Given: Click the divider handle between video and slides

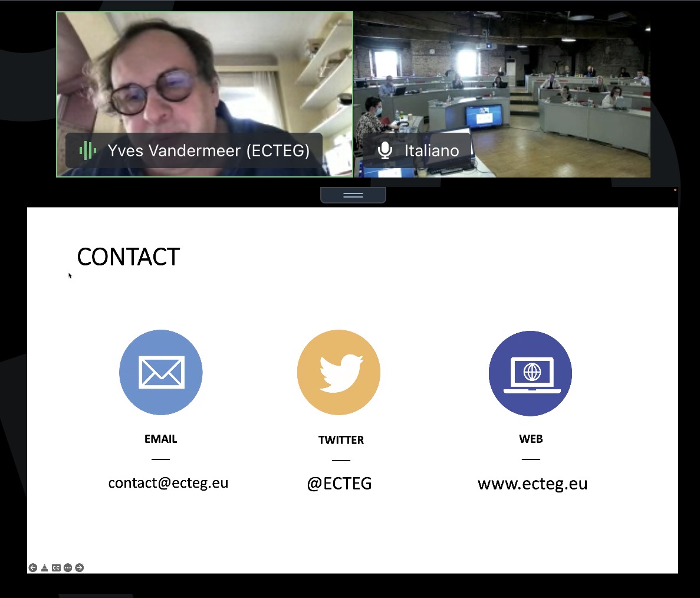Looking at the screenshot, I should [x=353, y=195].
